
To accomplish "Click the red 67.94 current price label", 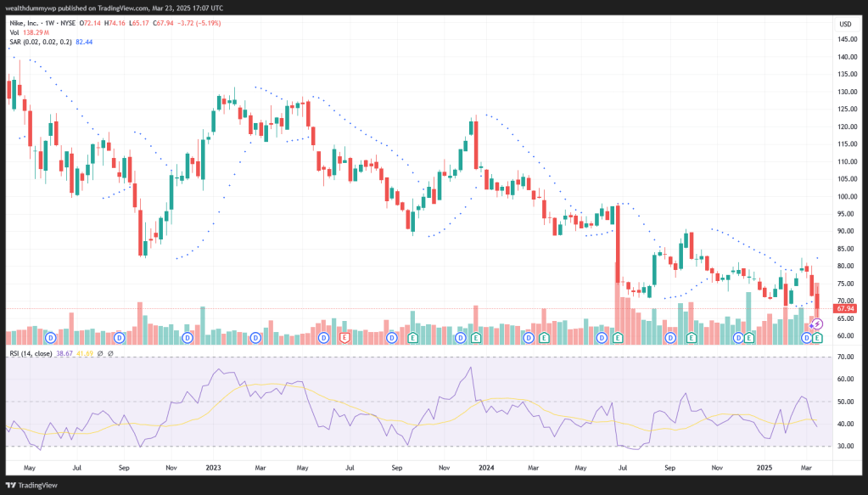I will tap(844, 309).
